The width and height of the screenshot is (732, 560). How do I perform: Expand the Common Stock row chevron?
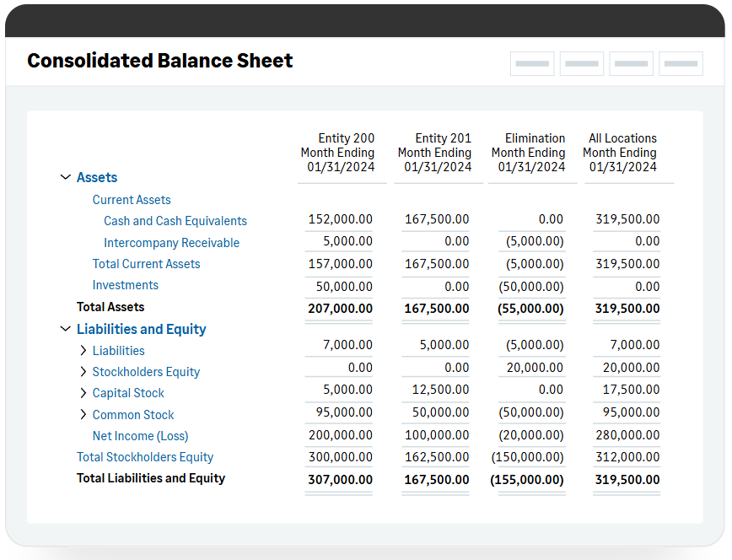[x=83, y=415]
